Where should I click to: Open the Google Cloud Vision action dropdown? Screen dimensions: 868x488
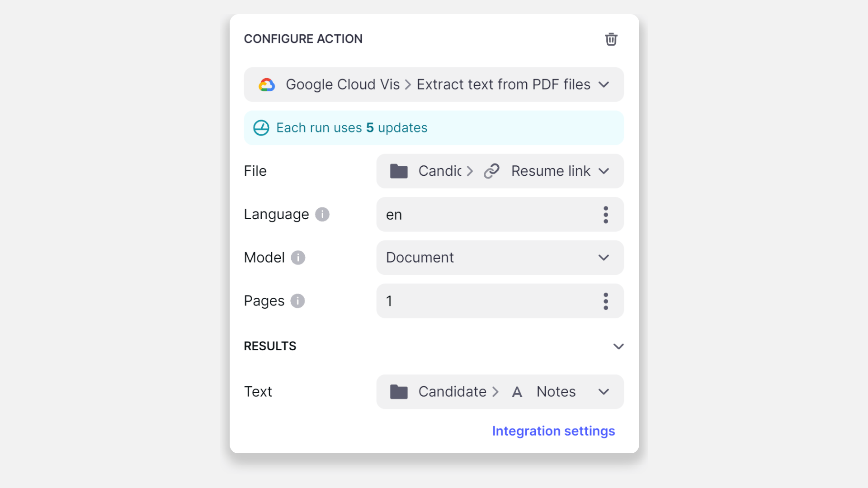tap(604, 84)
